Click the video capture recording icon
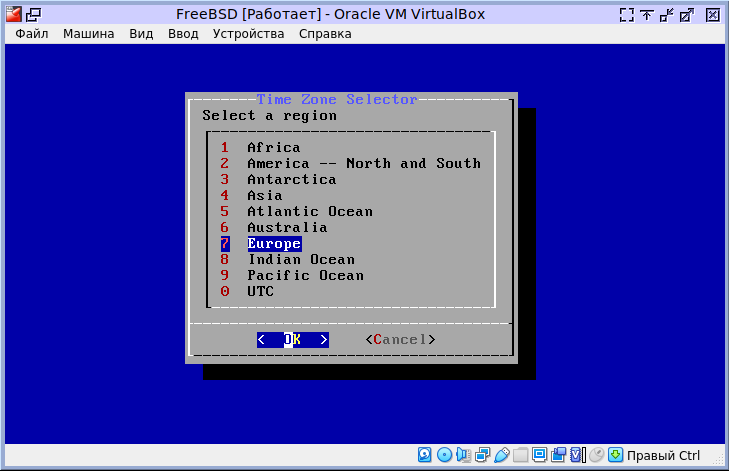Screen dimensions: 729x471 pos(558,455)
